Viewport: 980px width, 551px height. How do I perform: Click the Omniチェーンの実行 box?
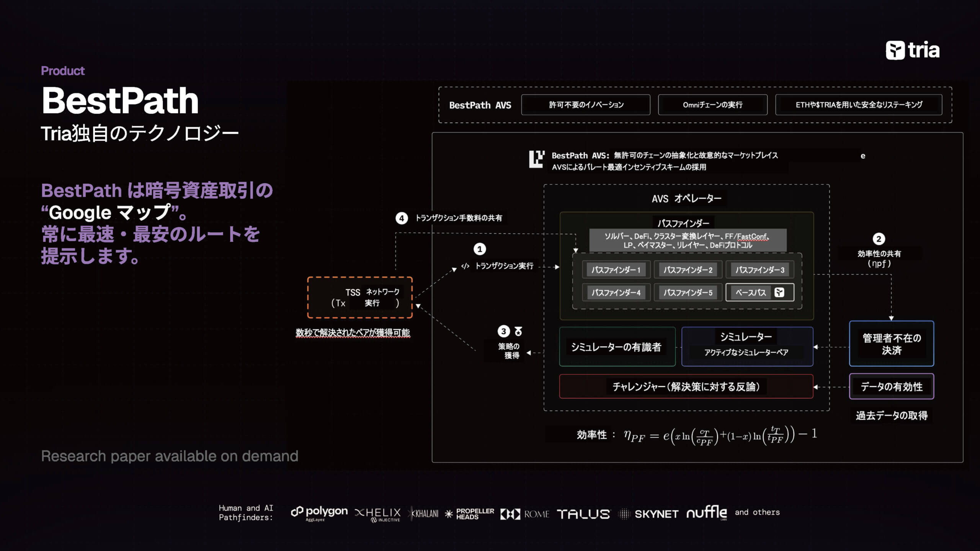click(x=712, y=105)
